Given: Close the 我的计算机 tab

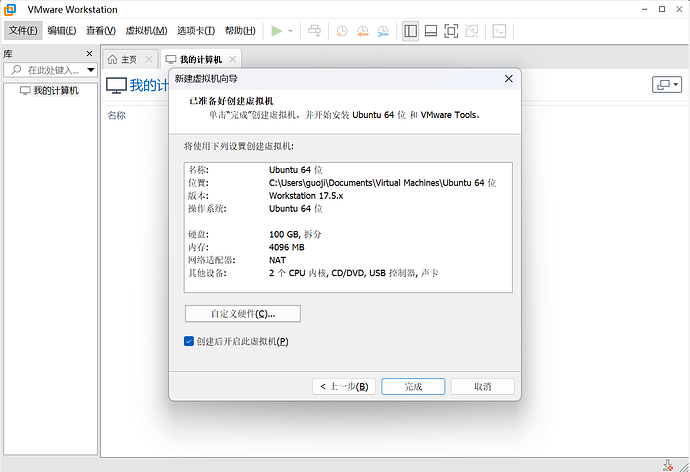Looking at the screenshot, I should [232, 59].
